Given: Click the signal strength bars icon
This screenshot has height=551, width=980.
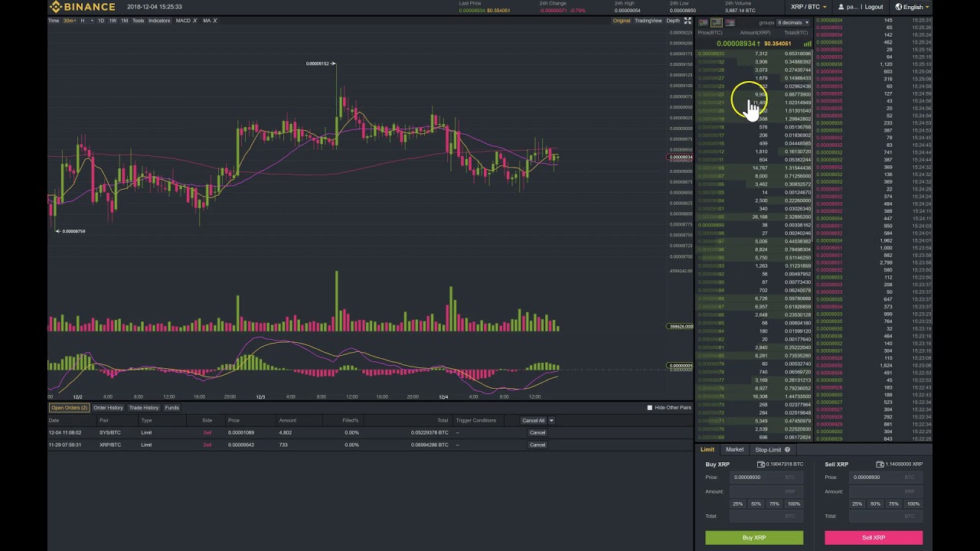Looking at the screenshot, I should 807,44.
